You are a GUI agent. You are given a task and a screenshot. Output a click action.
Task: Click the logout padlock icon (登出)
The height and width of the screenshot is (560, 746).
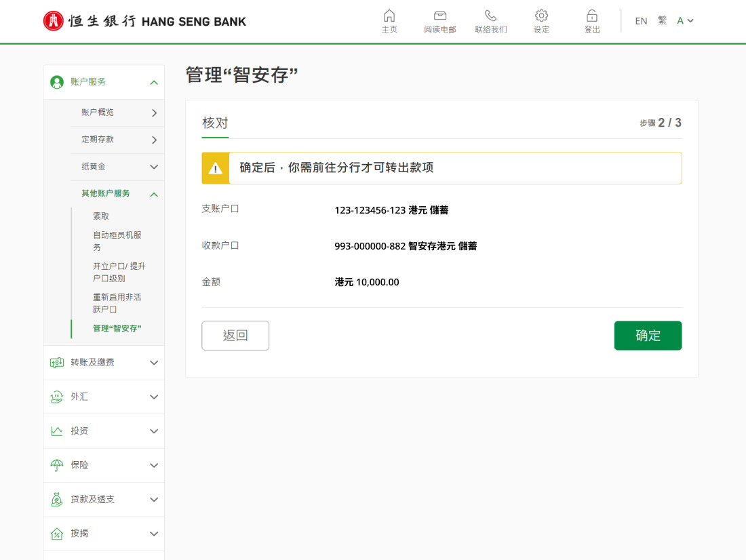(x=592, y=16)
